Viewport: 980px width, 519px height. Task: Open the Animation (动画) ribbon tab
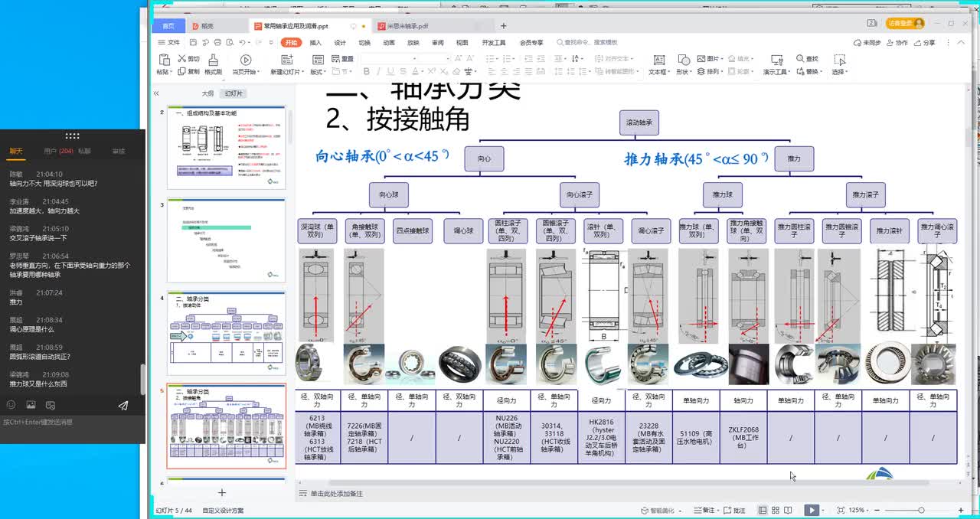(389, 43)
